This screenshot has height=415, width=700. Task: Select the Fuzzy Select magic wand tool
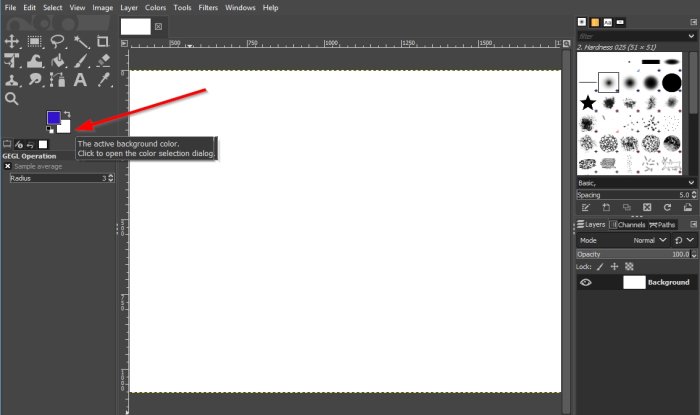tap(81, 42)
